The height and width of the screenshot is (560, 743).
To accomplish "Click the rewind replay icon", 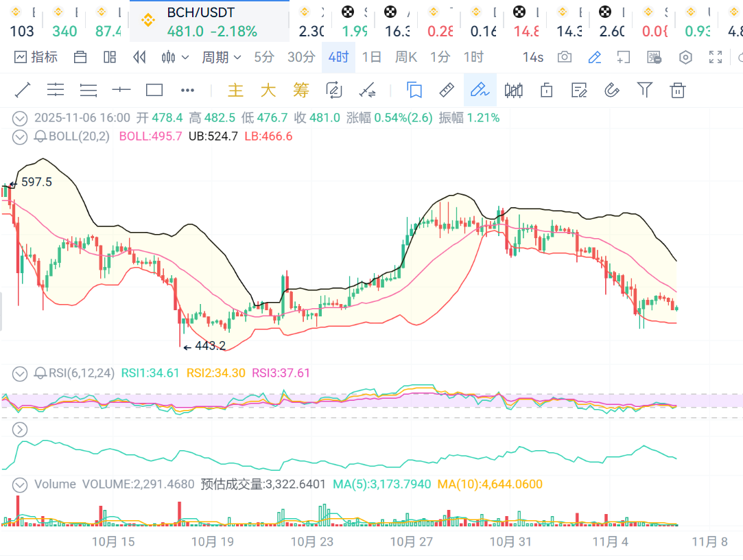I will (x=139, y=58).
